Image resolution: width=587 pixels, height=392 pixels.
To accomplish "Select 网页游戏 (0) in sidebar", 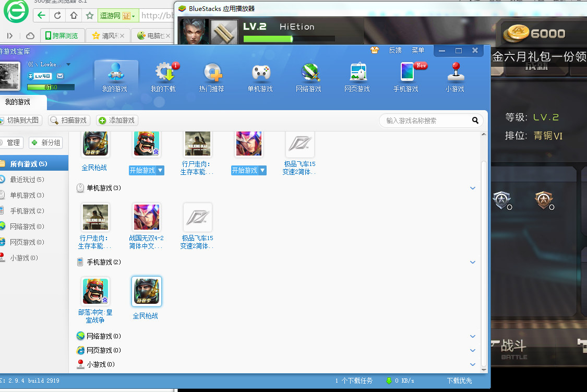I will (33, 243).
